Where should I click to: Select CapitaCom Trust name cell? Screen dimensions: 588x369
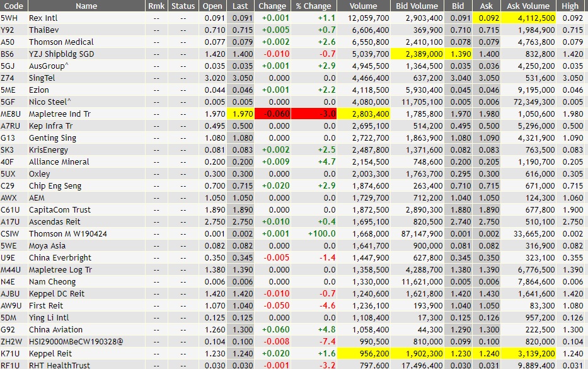60,210
